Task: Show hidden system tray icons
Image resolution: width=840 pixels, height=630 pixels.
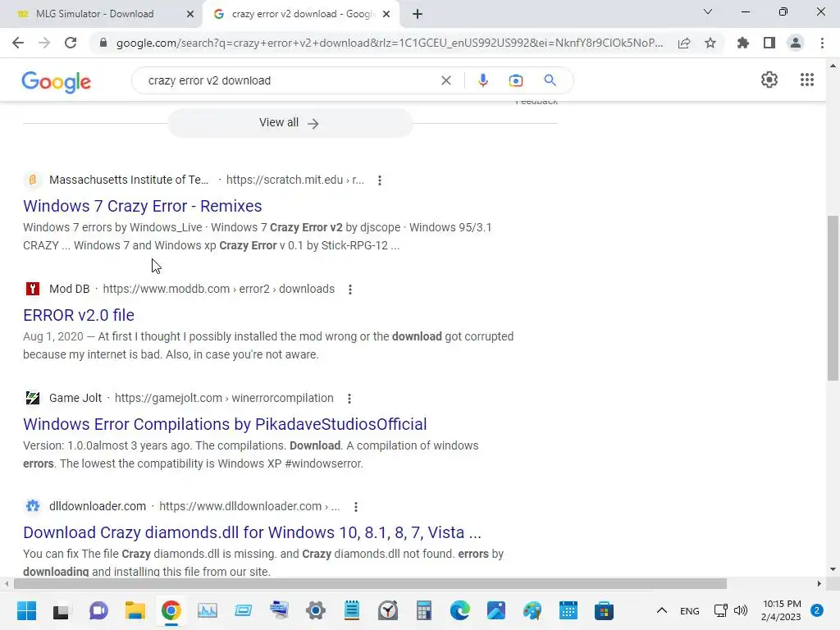Action: pyautogui.click(x=662, y=610)
